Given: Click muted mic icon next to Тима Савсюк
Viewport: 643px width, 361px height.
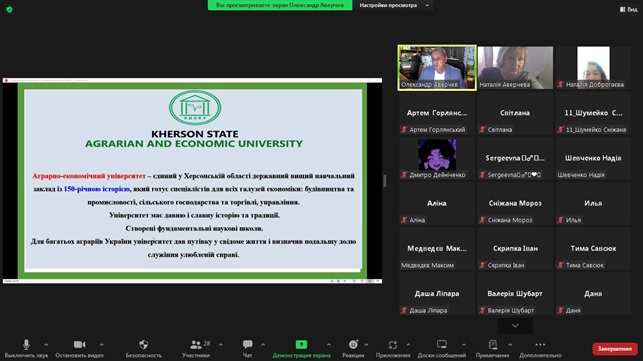Looking at the screenshot, I should (x=561, y=265).
